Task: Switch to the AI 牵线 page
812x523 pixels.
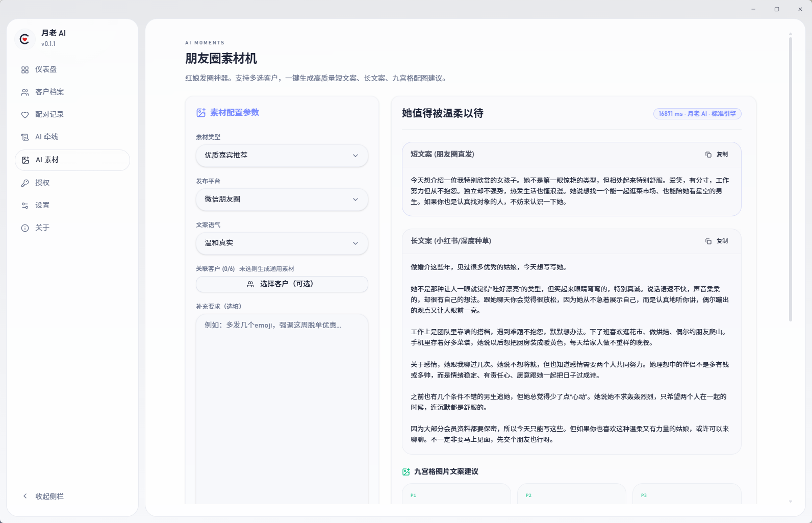Action: pos(72,137)
